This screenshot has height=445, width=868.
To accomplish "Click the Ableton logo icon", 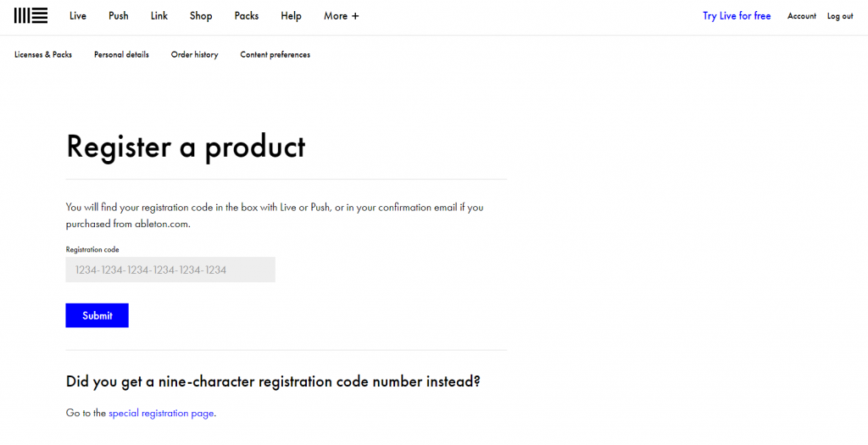I will pos(31,15).
